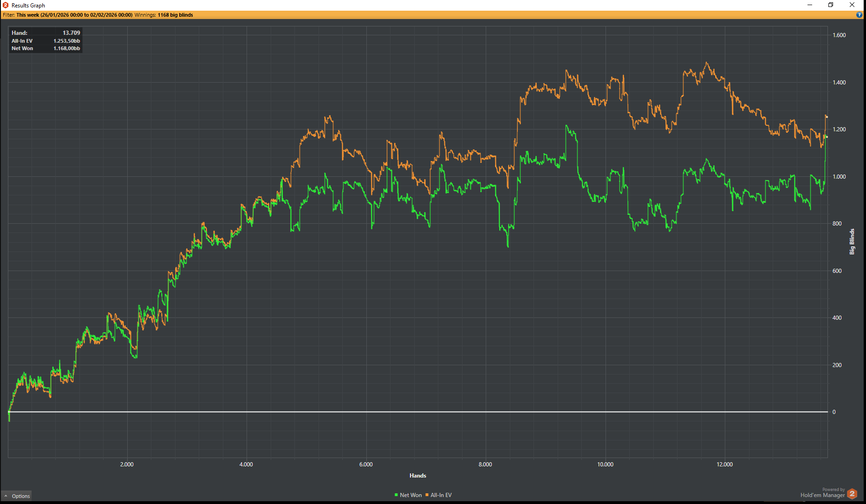This screenshot has width=866, height=504.
Task: Minimize the Results Graph window
Action: click(x=810, y=5)
